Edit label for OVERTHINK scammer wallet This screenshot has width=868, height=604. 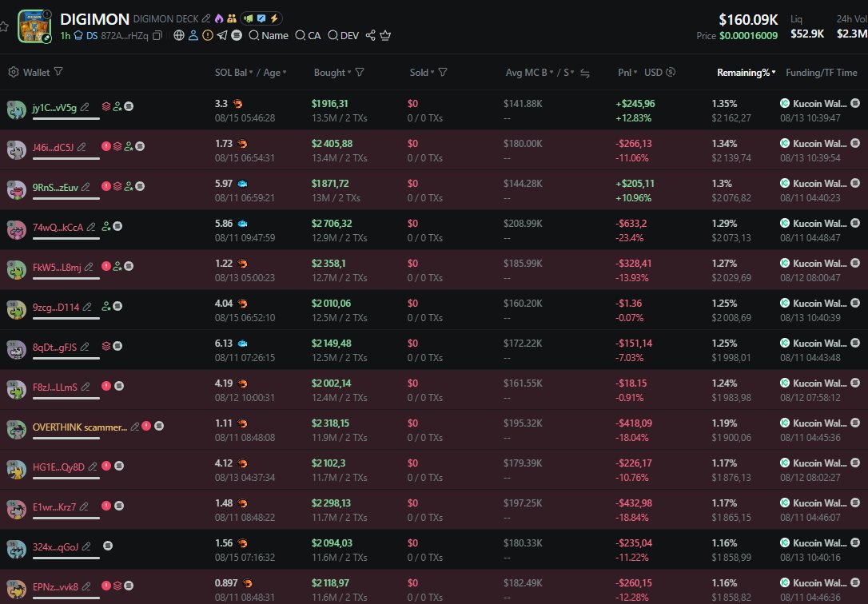(x=134, y=427)
